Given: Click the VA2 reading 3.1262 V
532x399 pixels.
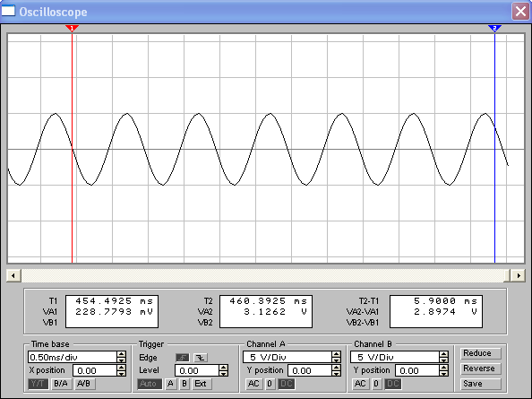Looking at the screenshot, I should point(276,311).
